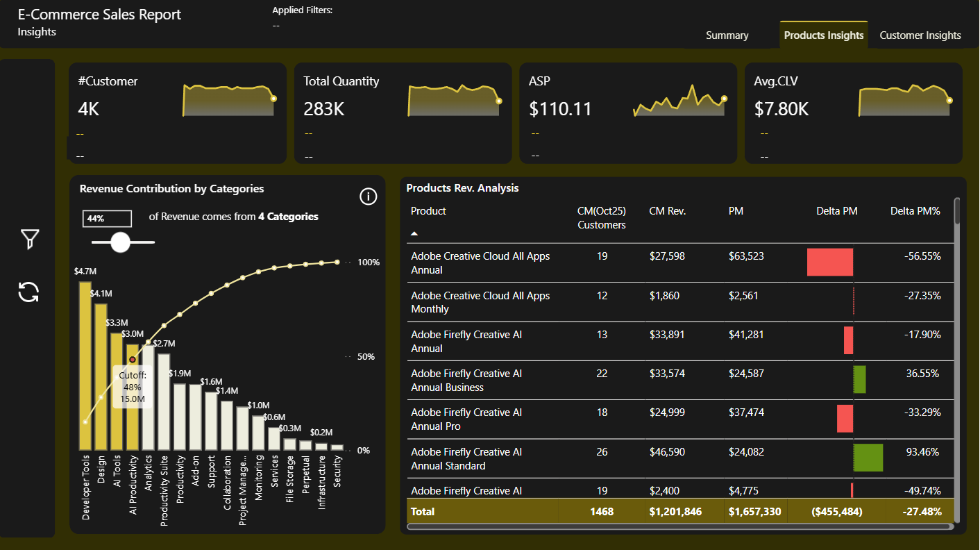Sort by the Product column header
The width and height of the screenshot is (980, 550).
[428, 211]
